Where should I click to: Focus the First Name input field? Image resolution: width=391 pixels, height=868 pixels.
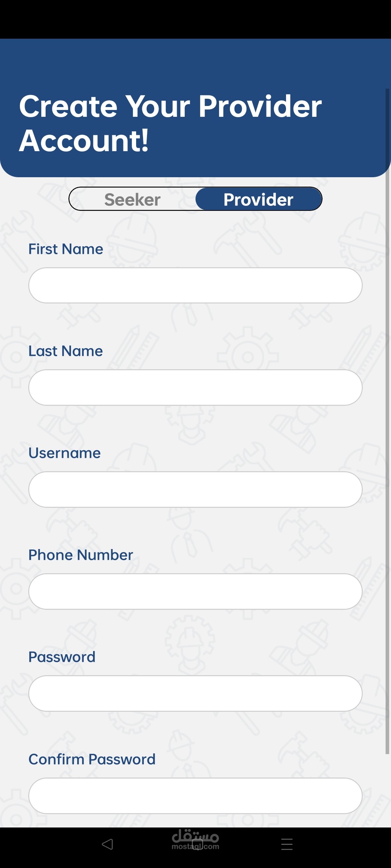click(195, 285)
